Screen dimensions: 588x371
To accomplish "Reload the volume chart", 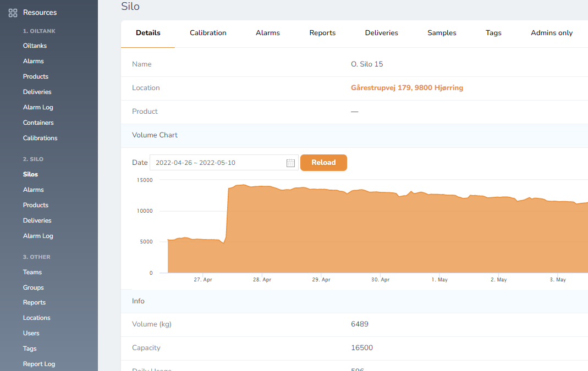I will (323, 163).
